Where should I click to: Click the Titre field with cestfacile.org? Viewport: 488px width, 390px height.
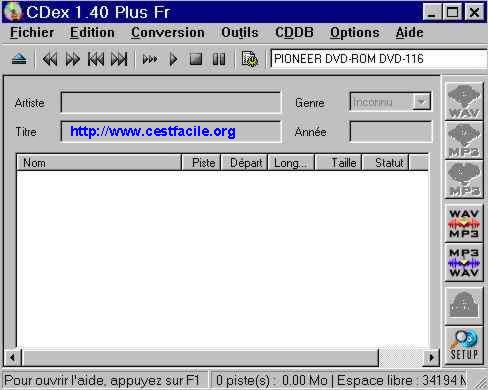tap(171, 132)
